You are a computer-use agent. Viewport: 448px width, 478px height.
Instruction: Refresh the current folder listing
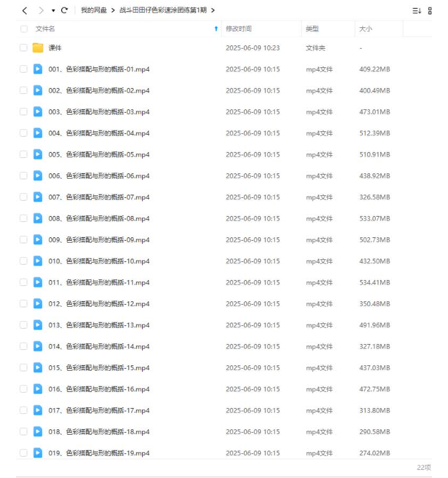click(x=64, y=11)
